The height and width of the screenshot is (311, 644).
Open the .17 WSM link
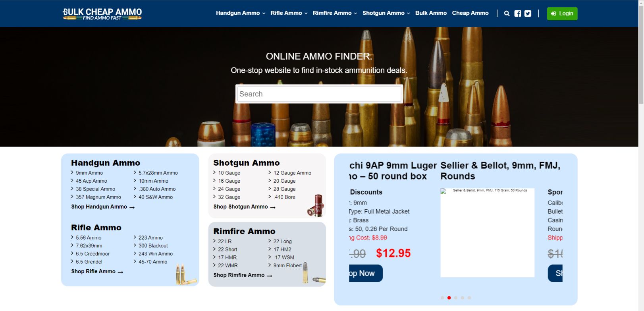[x=284, y=257]
